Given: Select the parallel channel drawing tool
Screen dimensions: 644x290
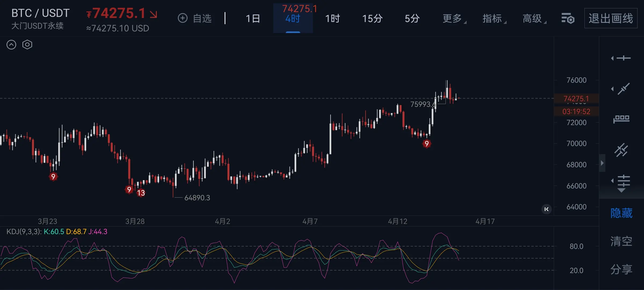Looking at the screenshot, I should point(621,150).
